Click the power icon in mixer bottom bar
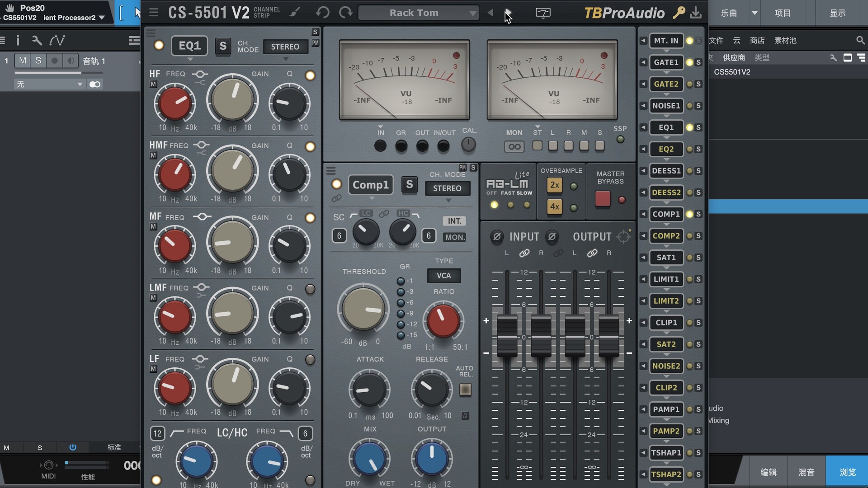This screenshot has height=488, width=868. [x=73, y=447]
